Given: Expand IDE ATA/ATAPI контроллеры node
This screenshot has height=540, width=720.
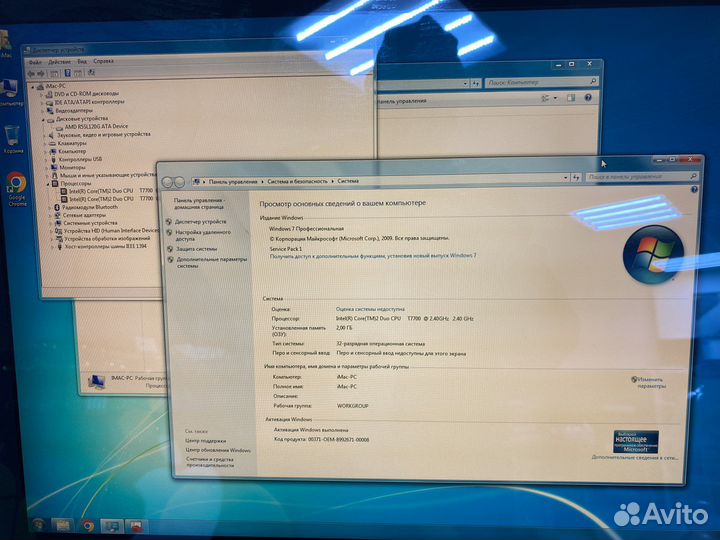Looking at the screenshot, I should coord(43,103).
